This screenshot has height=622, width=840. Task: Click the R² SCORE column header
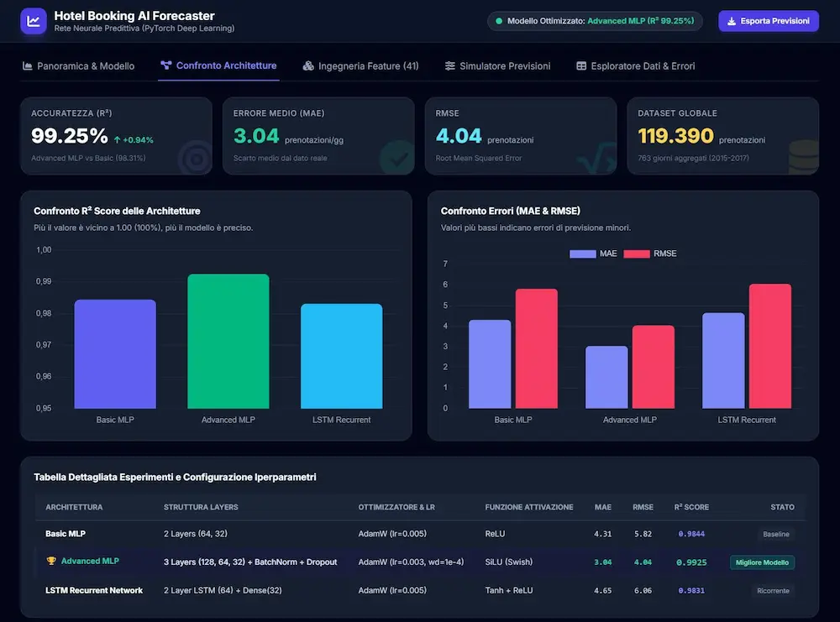[691, 507]
